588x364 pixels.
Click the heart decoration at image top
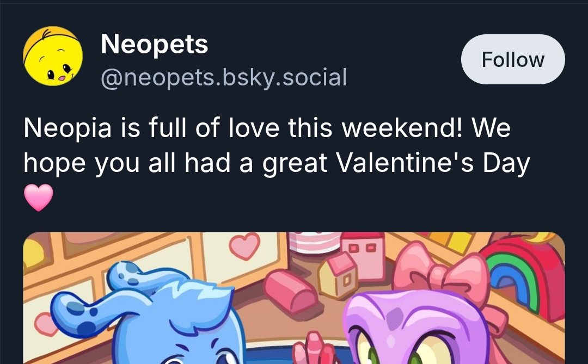tap(244, 245)
